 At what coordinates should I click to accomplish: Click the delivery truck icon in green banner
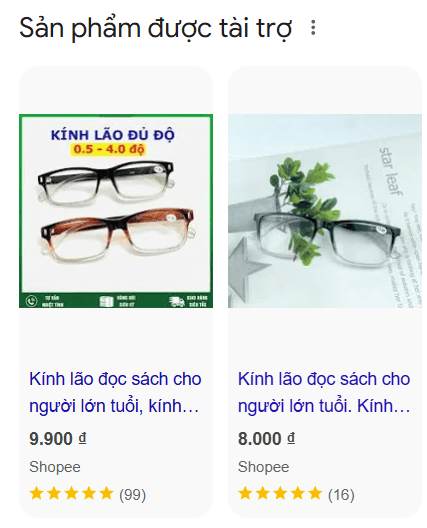177,301
